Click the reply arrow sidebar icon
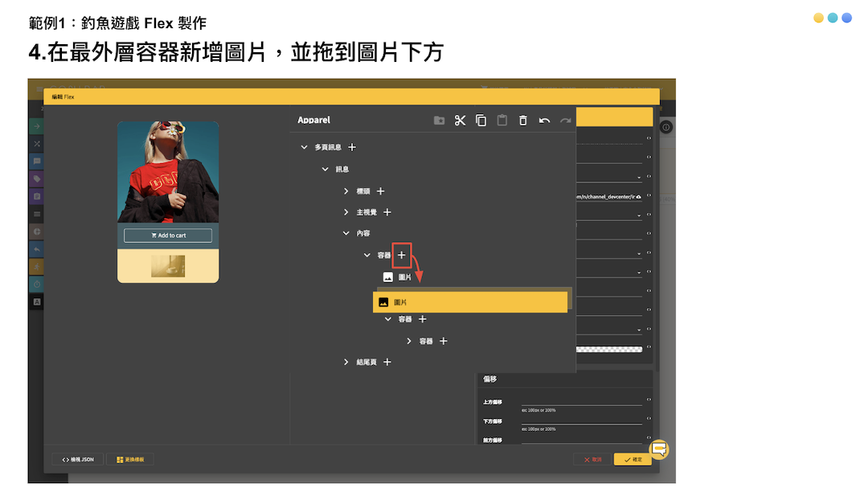Image resolution: width=868 pixels, height=492 pixels. (36, 249)
